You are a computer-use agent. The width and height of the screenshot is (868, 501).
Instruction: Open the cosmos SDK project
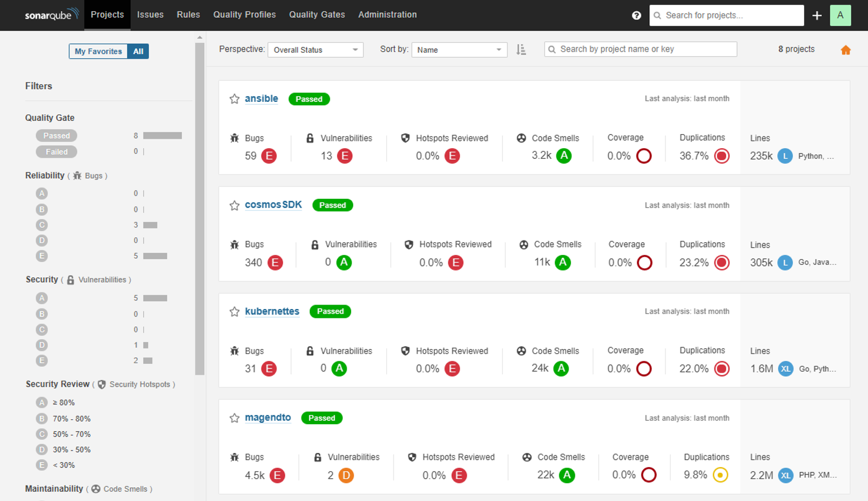[x=273, y=205]
